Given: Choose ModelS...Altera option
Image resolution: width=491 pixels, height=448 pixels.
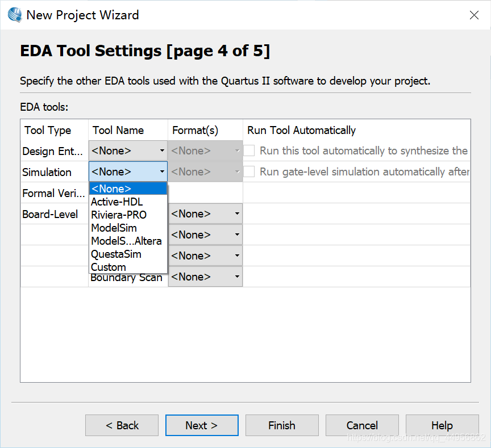Looking at the screenshot, I should pos(128,241).
